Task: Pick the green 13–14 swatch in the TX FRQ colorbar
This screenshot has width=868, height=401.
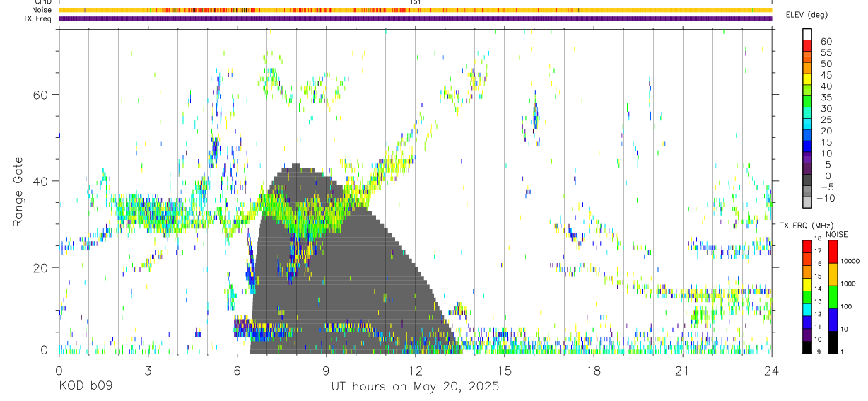Action: coord(807,297)
